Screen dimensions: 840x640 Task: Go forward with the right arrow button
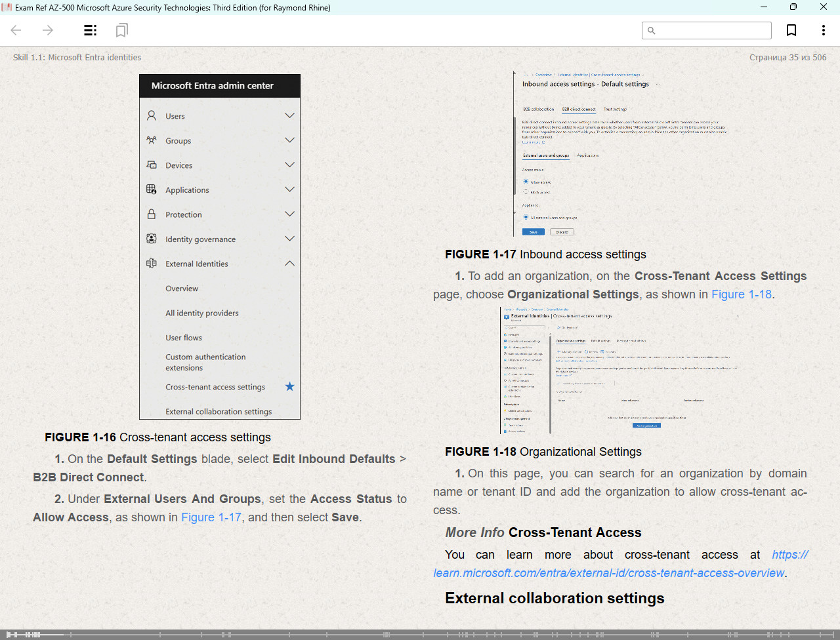click(x=48, y=30)
